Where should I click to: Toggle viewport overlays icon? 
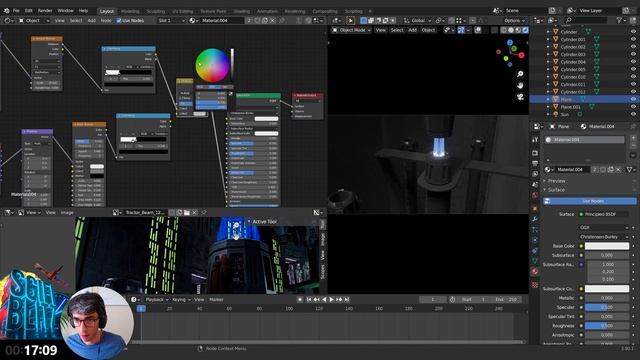tap(478, 30)
